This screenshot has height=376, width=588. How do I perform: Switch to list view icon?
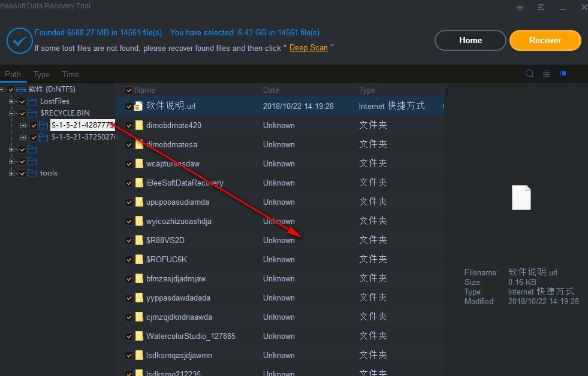(546, 73)
